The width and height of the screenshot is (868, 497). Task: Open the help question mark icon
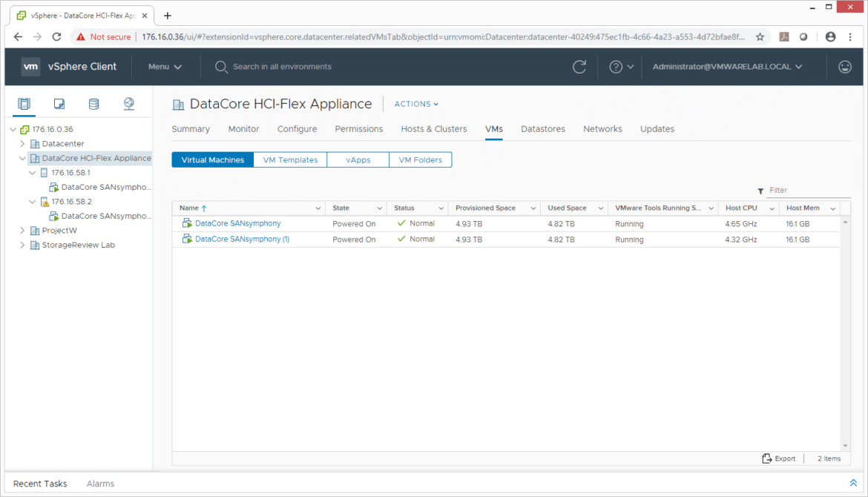pos(616,67)
